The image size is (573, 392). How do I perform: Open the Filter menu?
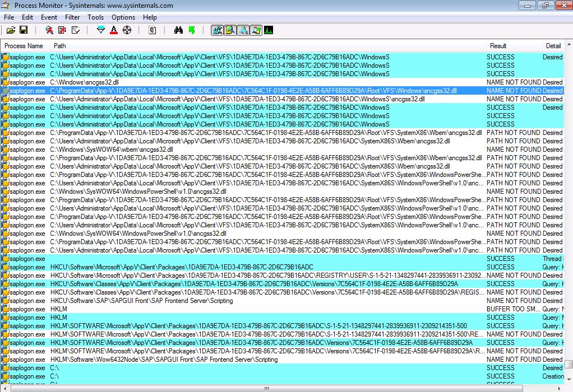click(x=73, y=17)
